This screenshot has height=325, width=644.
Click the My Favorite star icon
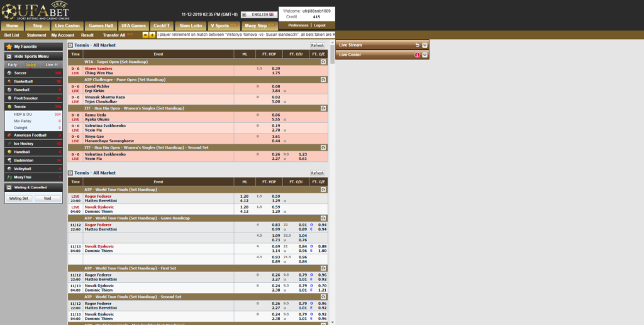tap(9, 47)
